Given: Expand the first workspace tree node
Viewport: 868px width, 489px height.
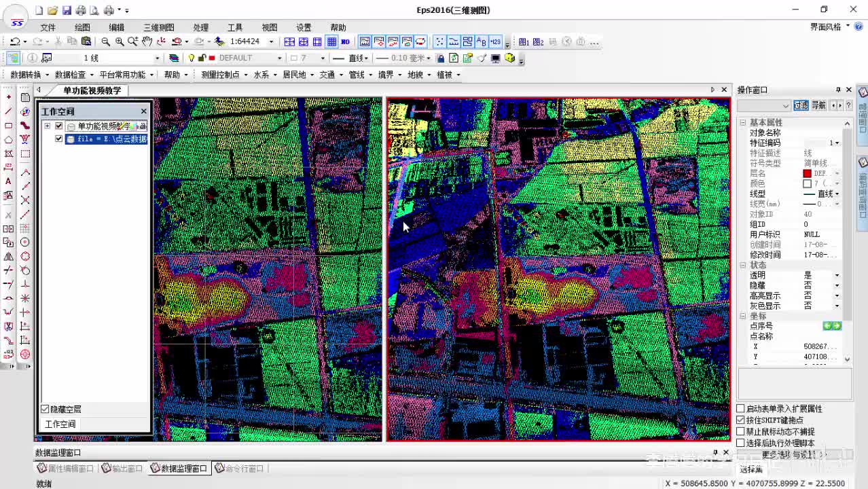Looking at the screenshot, I should [47, 126].
